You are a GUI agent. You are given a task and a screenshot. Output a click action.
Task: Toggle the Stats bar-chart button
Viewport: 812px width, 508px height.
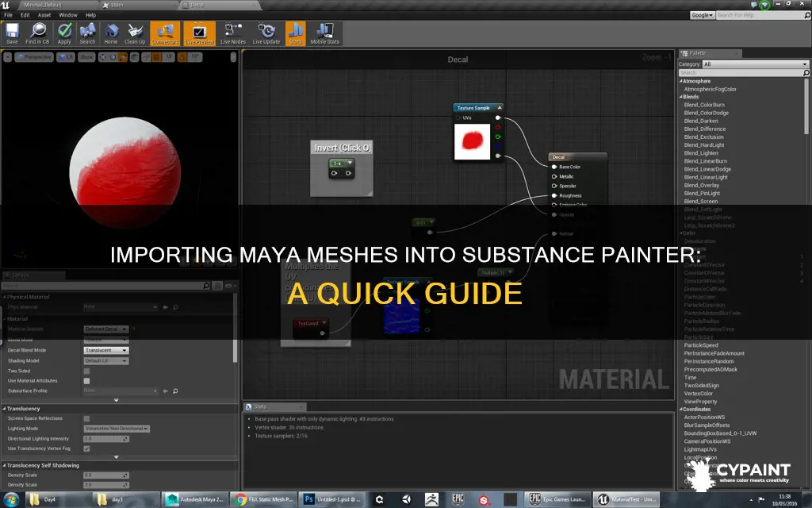[295, 33]
